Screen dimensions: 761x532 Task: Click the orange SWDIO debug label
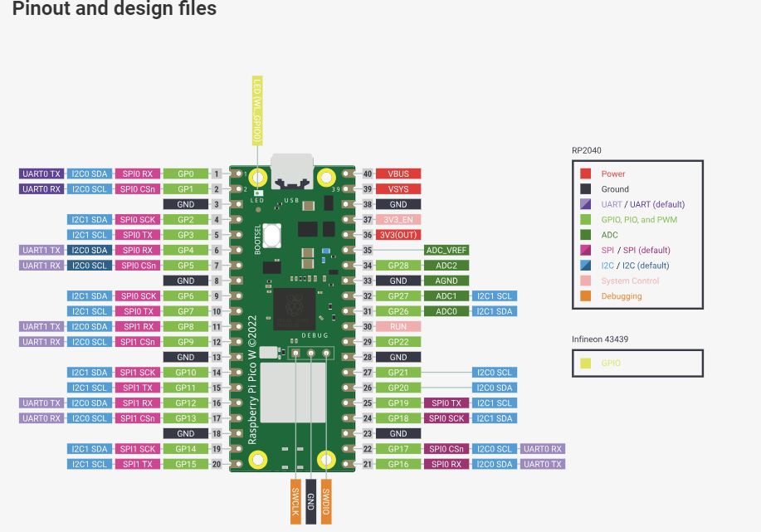point(326,501)
